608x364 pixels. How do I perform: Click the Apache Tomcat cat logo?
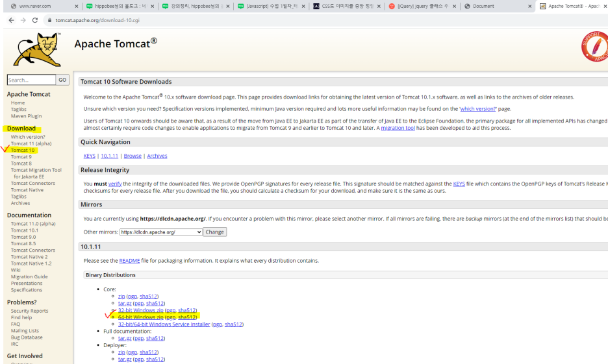pos(37,49)
